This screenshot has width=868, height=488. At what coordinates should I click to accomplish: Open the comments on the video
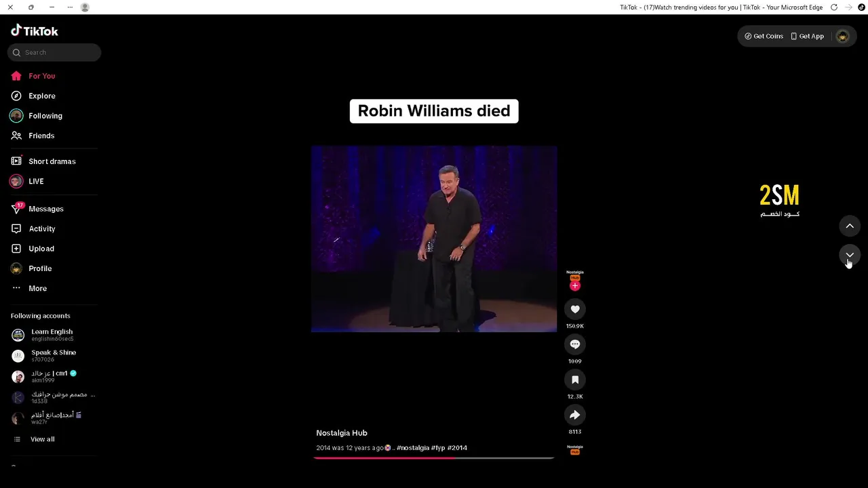[575, 344]
